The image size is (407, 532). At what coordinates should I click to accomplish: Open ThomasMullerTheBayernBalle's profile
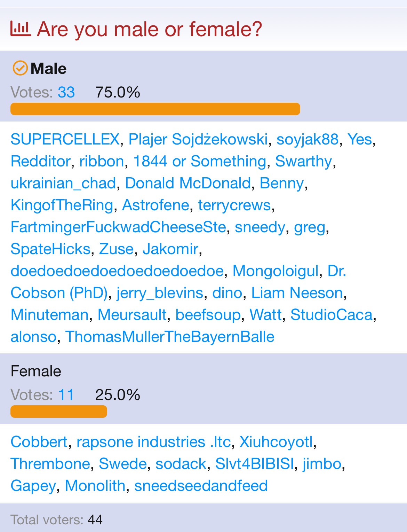[170, 337]
